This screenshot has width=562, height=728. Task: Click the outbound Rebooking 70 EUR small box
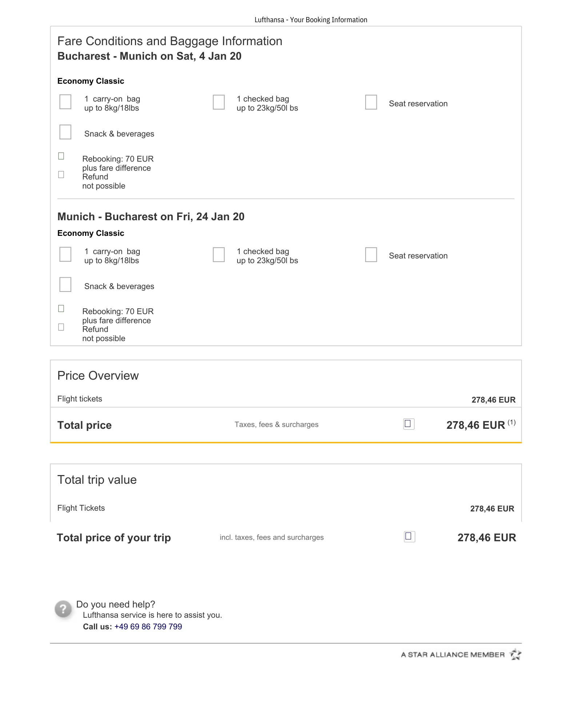coord(61,156)
